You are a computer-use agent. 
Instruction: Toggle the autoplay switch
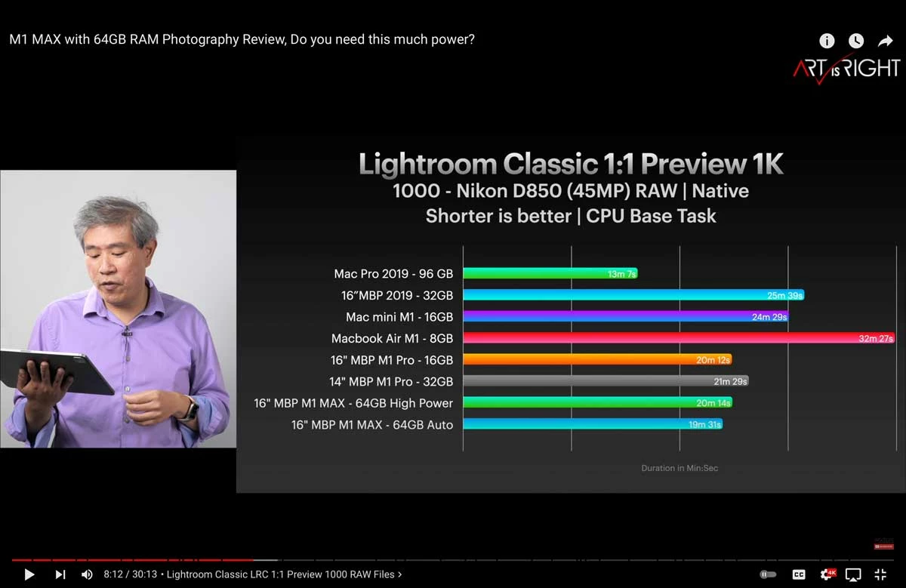(x=768, y=574)
